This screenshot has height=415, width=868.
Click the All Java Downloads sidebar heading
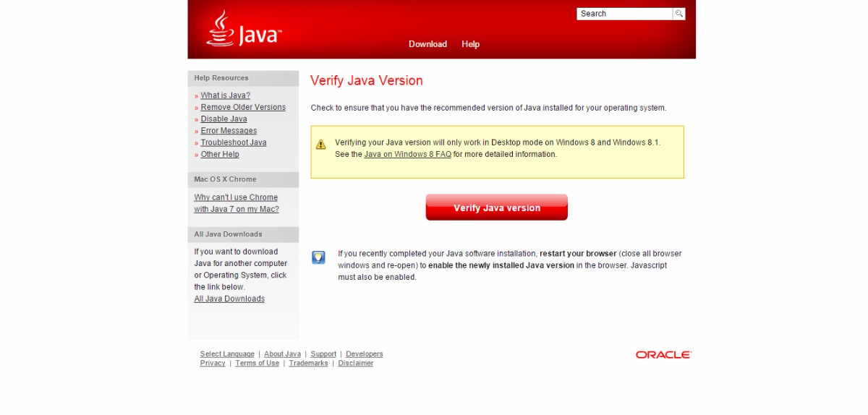click(x=228, y=234)
